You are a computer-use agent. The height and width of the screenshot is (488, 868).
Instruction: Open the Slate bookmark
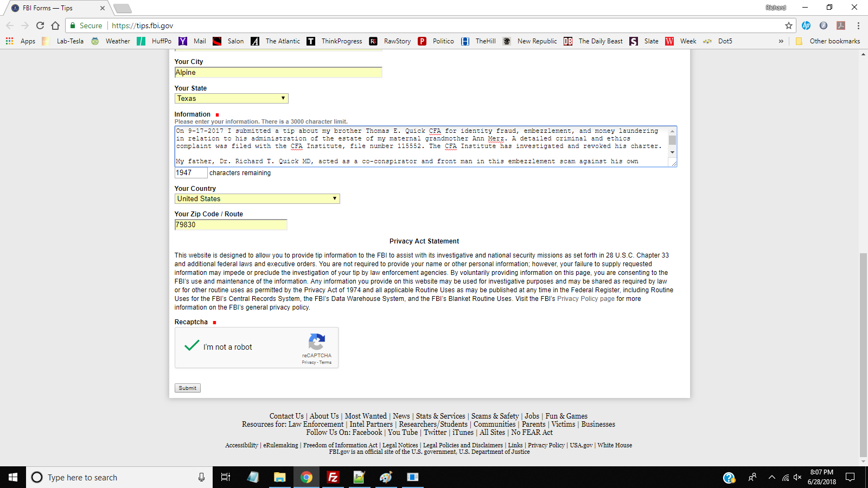click(644, 41)
